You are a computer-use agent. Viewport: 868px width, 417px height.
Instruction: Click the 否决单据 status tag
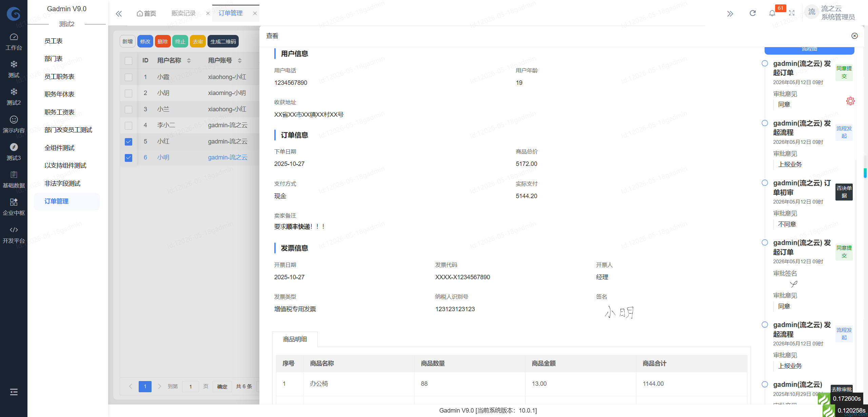pos(844,192)
